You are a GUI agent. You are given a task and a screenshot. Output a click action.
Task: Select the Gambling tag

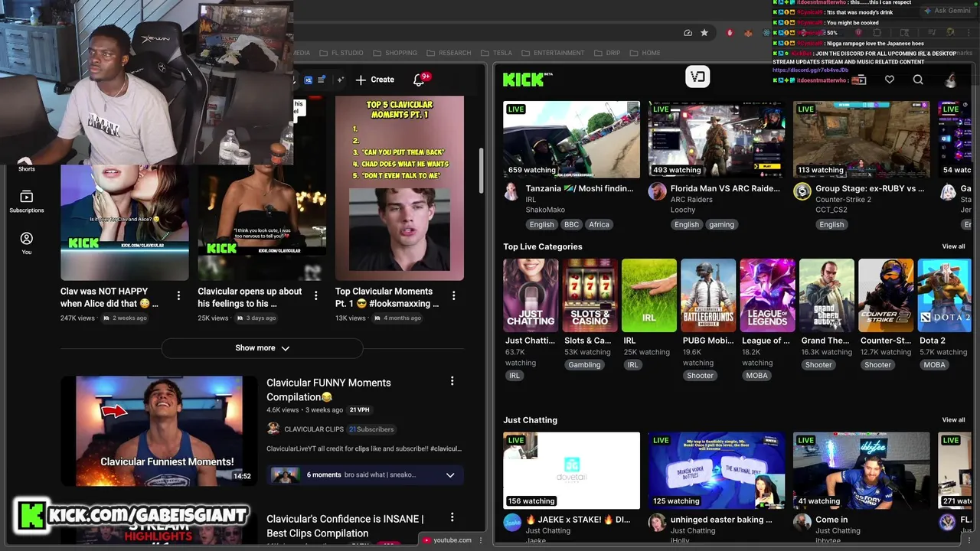(584, 365)
